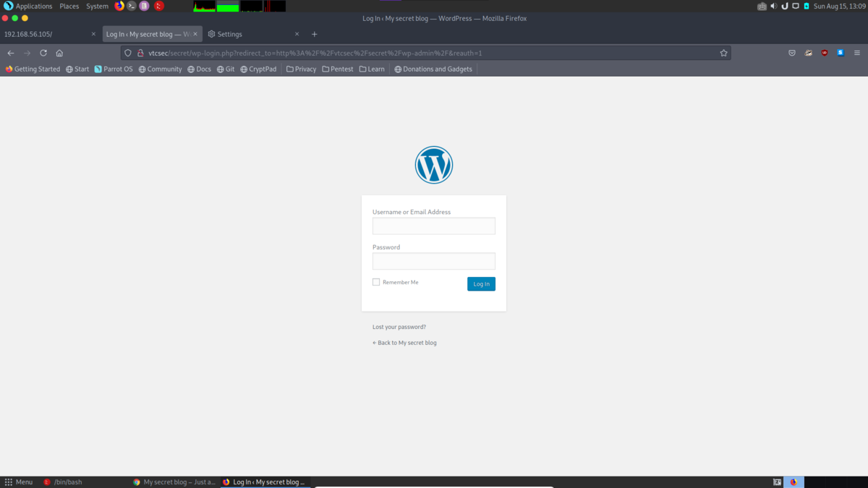The height and width of the screenshot is (488, 868).
Task: Close the 192.168.56.105/ tab
Action: tap(93, 34)
